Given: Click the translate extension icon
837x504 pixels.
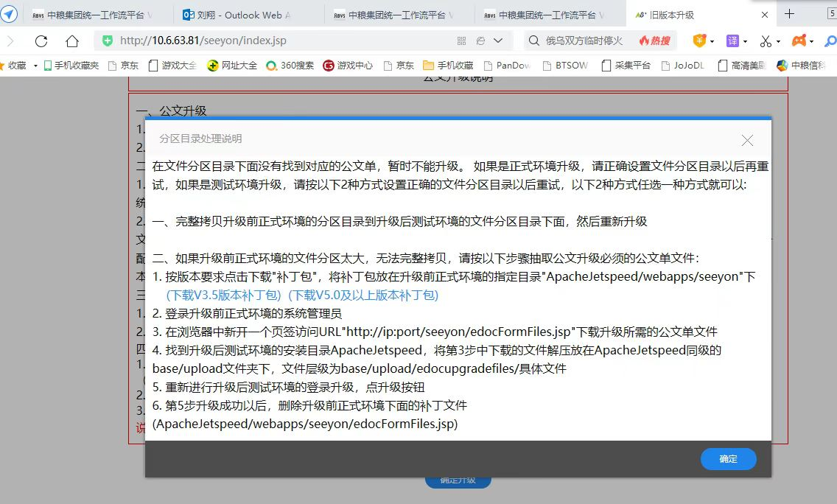Looking at the screenshot, I should tap(732, 41).
